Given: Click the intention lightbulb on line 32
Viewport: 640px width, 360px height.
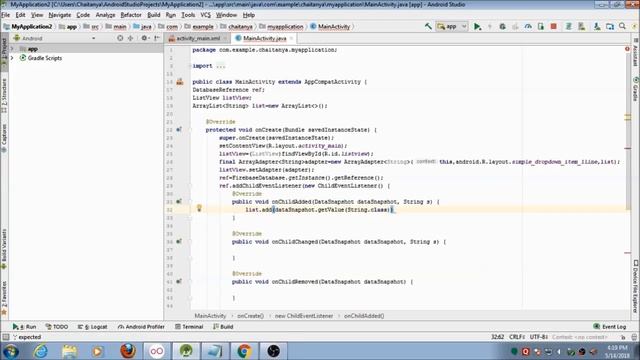Looking at the screenshot, I should pos(199,208).
